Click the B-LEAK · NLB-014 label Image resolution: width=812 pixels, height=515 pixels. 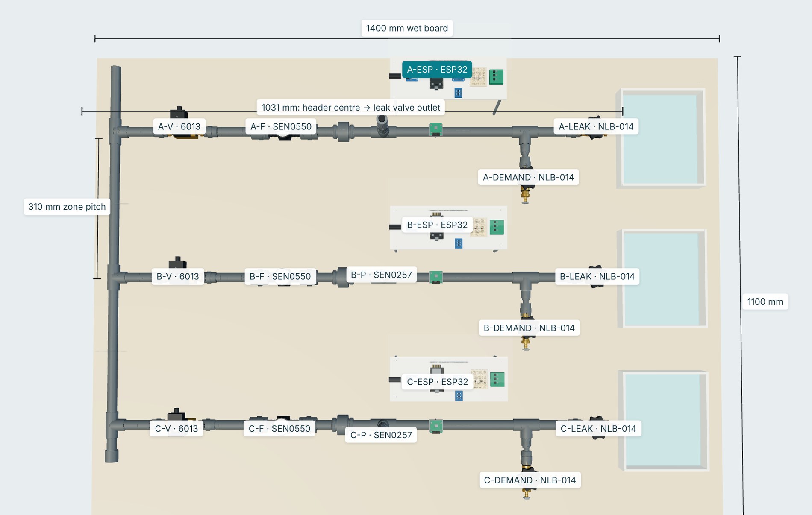tap(597, 276)
